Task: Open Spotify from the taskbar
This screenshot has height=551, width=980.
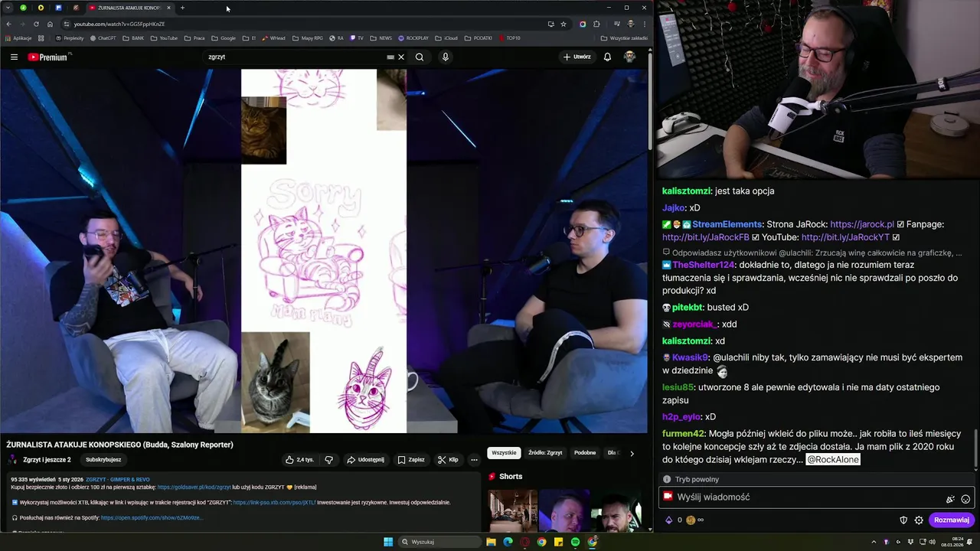Action: pyautogui.click(x=575, y=542)
